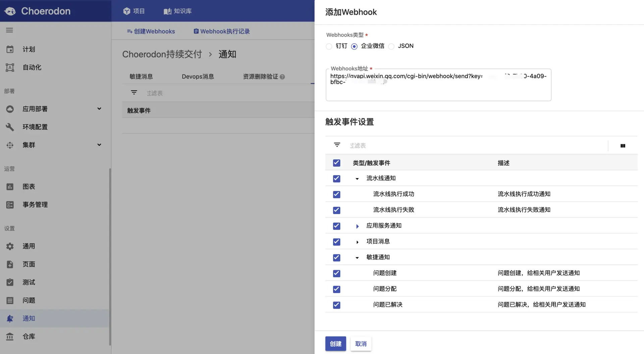Toggle the 类型/触发事件 header checkbox
Viewport: 644px width, 354px height.
coord(336,163)
